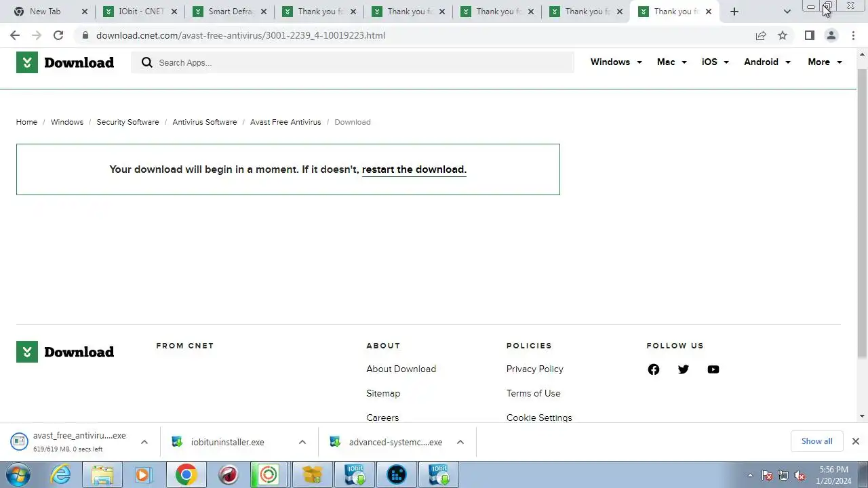The height and width of the screenshot is (488, 868).
Task: Open CNET Twitter page icon
Action: point(684,369)
